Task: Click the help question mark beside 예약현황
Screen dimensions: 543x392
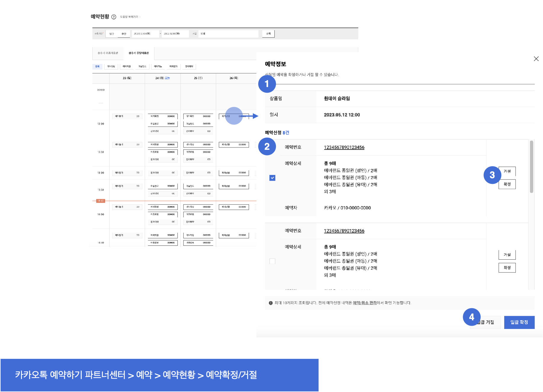Action: point(114,17)
